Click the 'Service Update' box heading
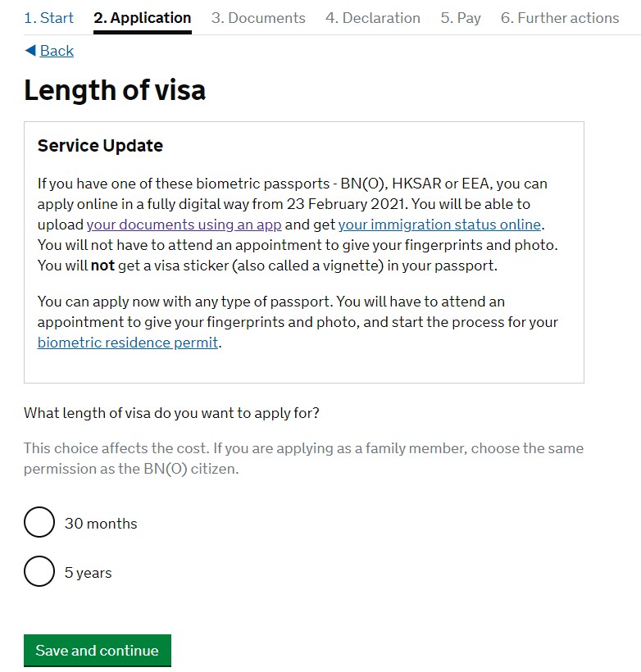The width and height of the screenshot is (641, 672). click(100, 146)
